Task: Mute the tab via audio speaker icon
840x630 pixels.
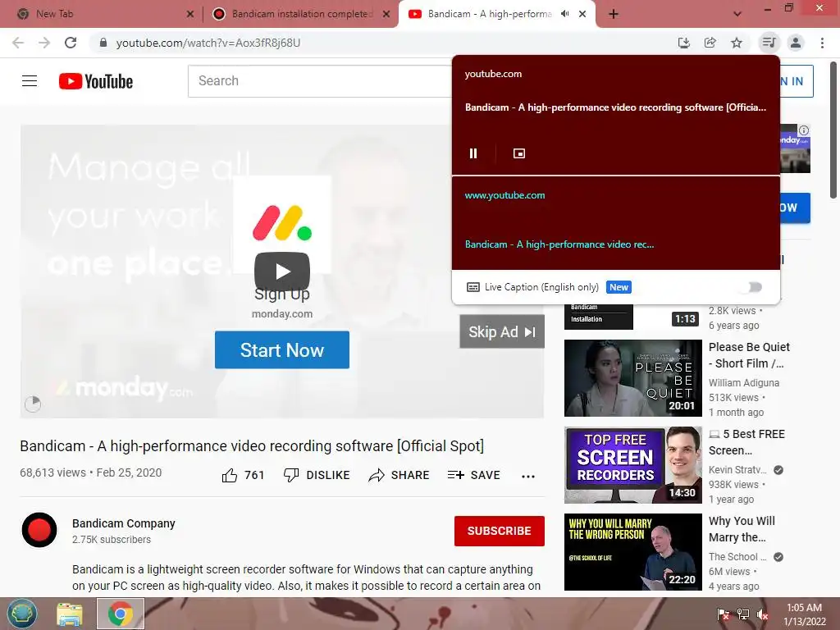Action: (564, 14)
